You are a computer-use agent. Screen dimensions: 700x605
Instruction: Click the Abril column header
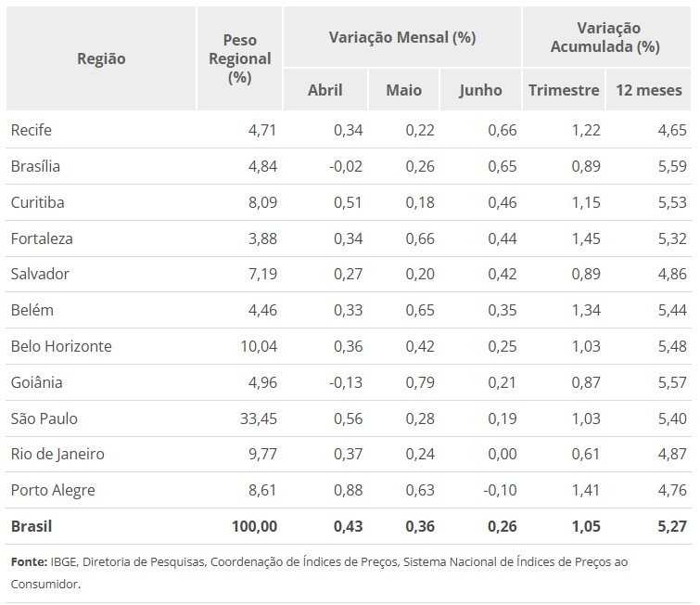coord(325,90)
